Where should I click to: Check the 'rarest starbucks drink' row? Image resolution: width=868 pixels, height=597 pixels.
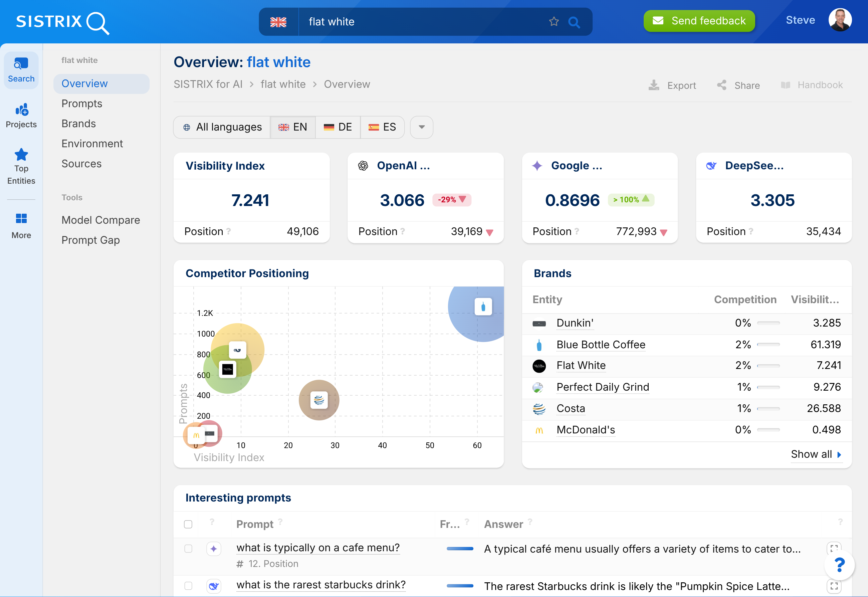click(x=188, y=586)
